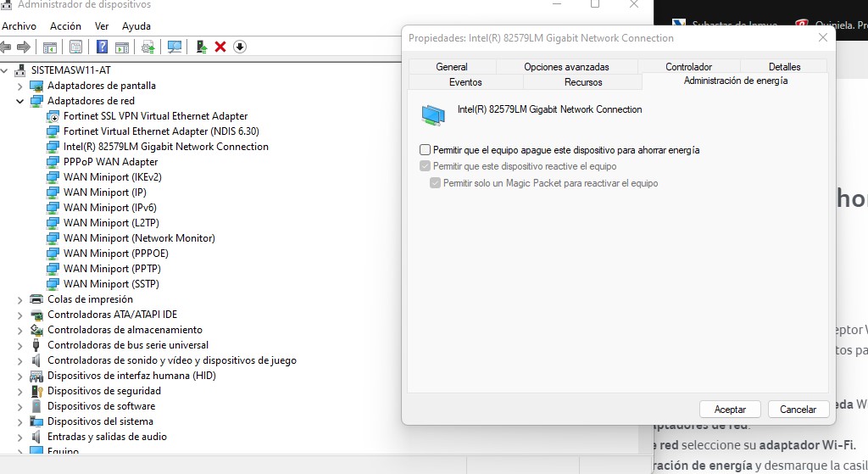Click the Dispositivos de software icon
The image size is (868, 474).
click(36, 406)
